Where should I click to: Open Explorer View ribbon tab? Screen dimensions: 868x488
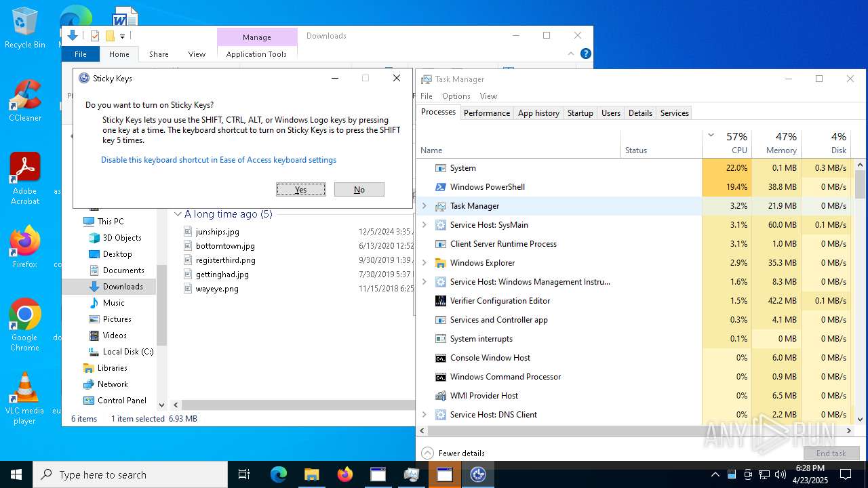[197, 54]
